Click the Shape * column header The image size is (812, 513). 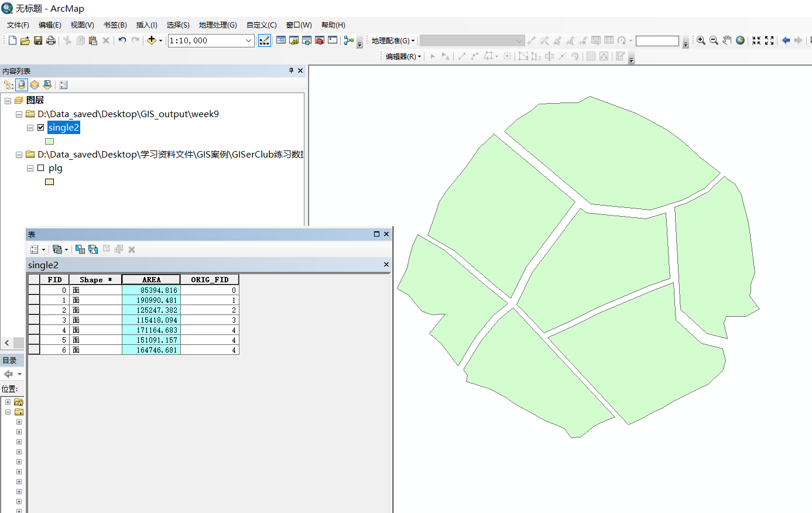95,279
